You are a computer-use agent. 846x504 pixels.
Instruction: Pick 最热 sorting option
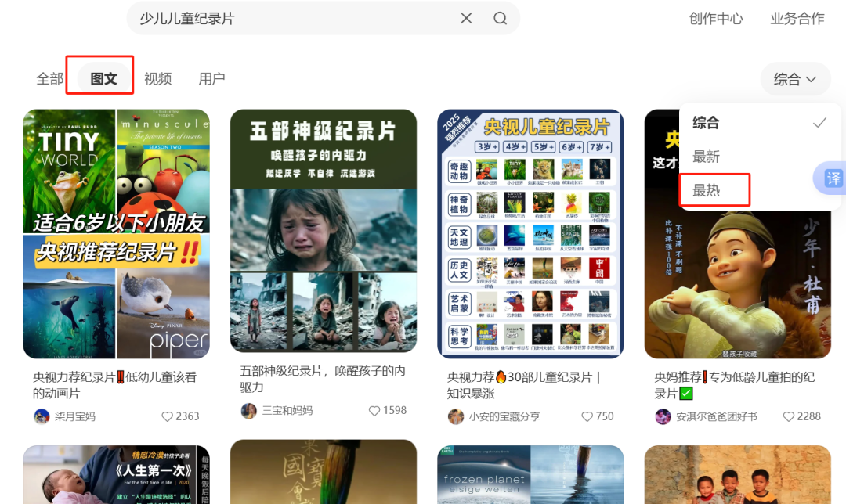pos(707,190)
